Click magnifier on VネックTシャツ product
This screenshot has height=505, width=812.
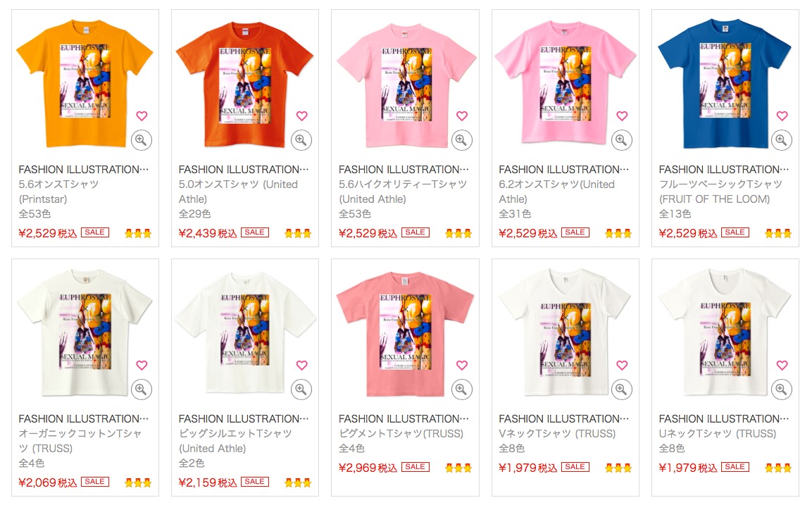621,389
